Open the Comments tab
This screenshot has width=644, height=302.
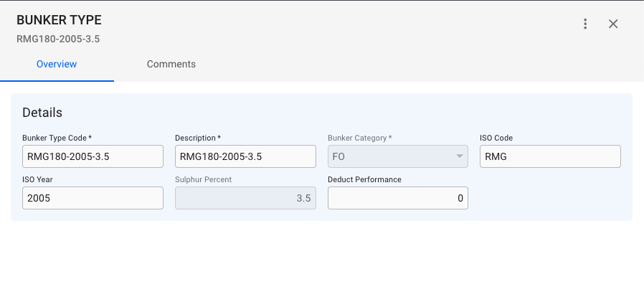pos(171,64)
